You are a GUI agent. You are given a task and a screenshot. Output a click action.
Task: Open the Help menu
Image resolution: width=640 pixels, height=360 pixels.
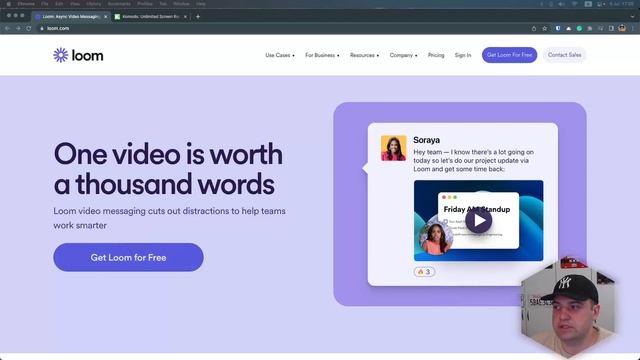tap(200, 4)
